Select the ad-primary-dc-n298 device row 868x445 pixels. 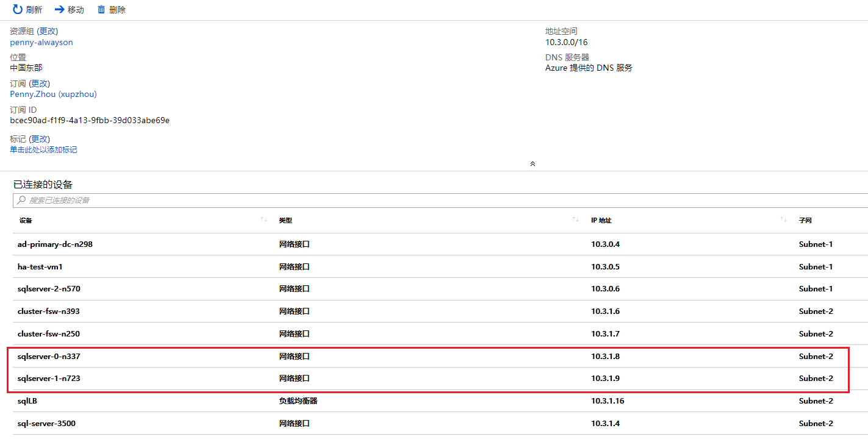(x=55, y=244)
